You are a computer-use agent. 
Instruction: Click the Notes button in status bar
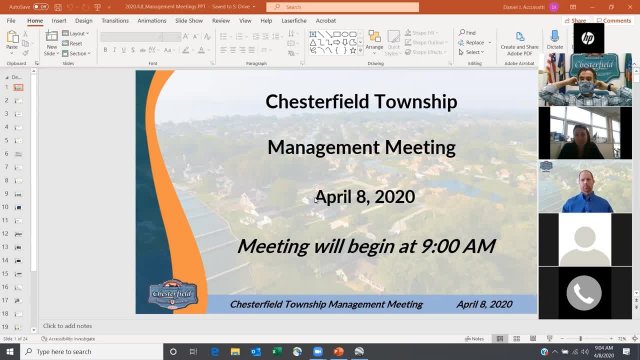tap(474, 339)
